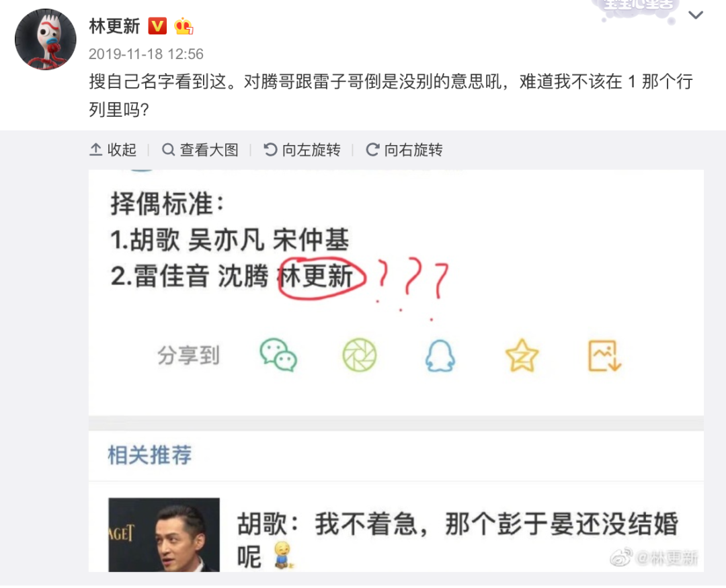Click the counterclockwise rotate arrow icon
Image resolution: width=726 pixels, height=588 pixels.
click(270, 150)
